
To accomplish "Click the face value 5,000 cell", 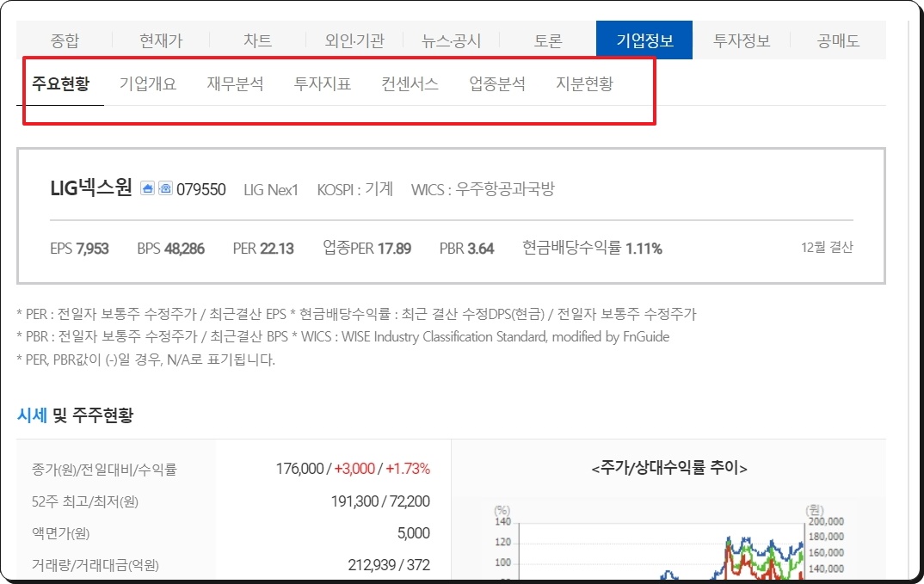I will pyautogui.click(x=414, y=533).
